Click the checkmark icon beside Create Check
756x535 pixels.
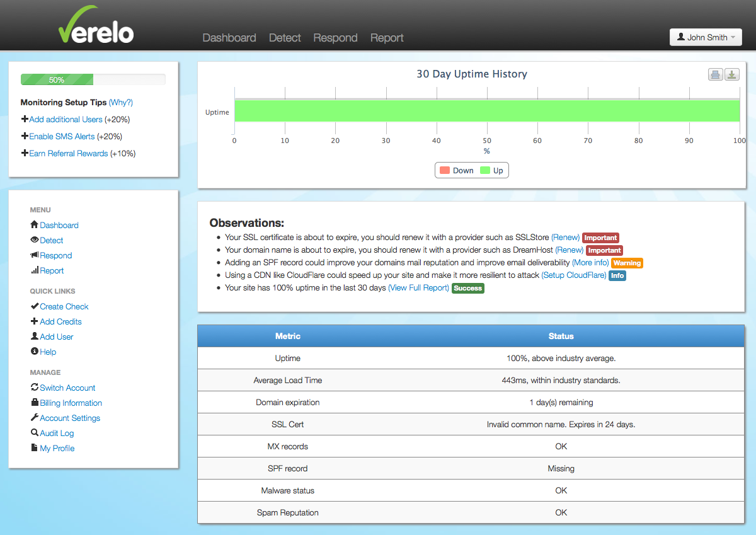[x=35, y=306]
